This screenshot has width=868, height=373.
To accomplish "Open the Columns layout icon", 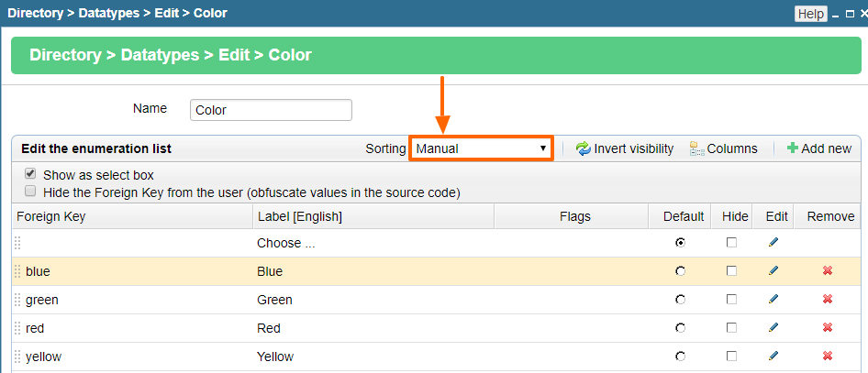I will pyautogui.click(x=697, y=148).
